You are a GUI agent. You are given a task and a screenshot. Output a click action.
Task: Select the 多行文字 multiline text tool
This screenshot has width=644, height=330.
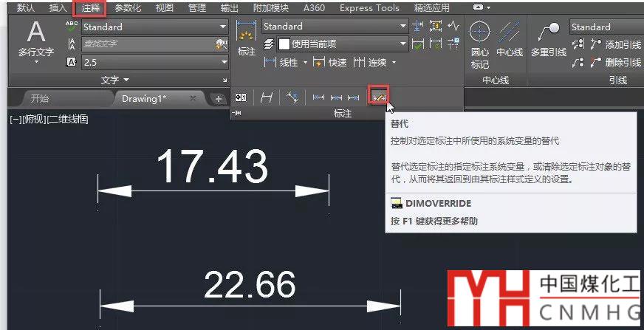tap(36, 39)
